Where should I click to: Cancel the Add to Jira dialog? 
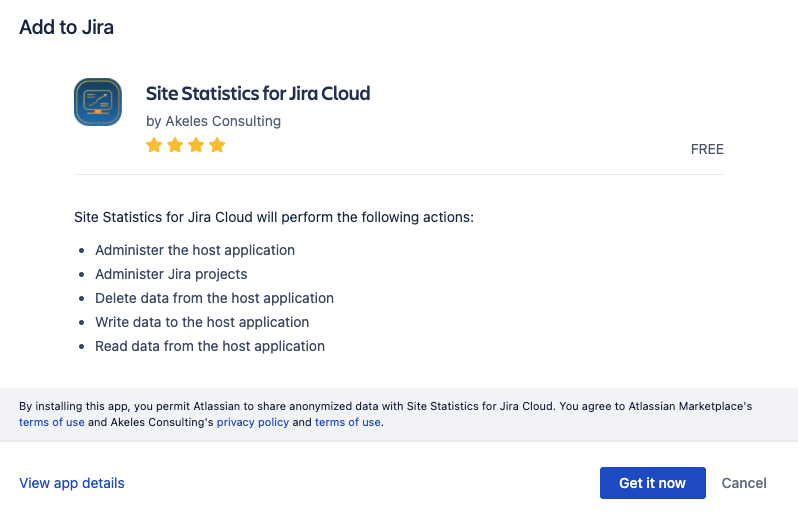point(744,483)
